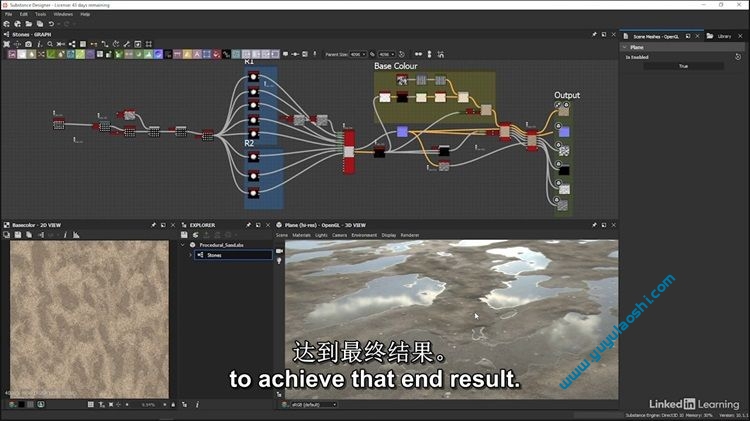Pin the Stones GRAPH panel
The image size is (750, 421).
click(x=594, y=34)
